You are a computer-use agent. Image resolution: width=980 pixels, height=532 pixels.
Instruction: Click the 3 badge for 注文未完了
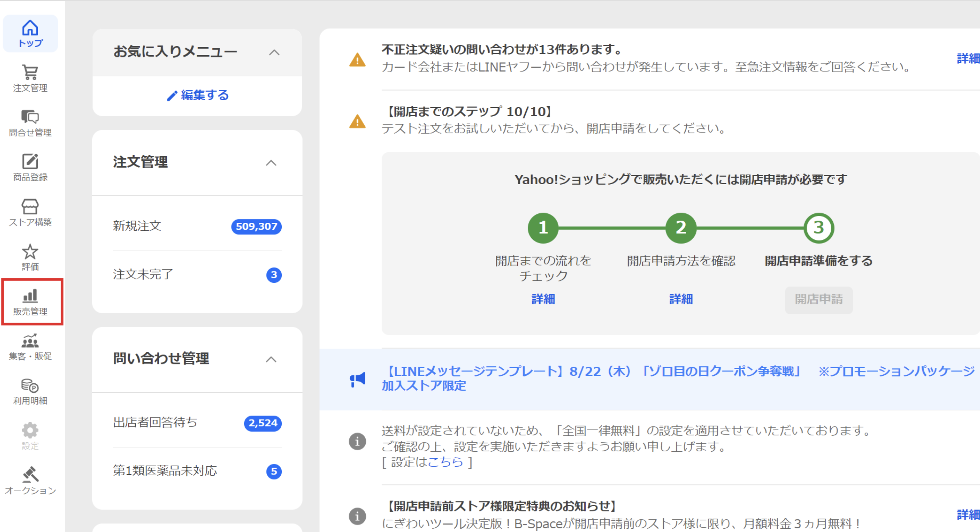[x=274, y=275]
